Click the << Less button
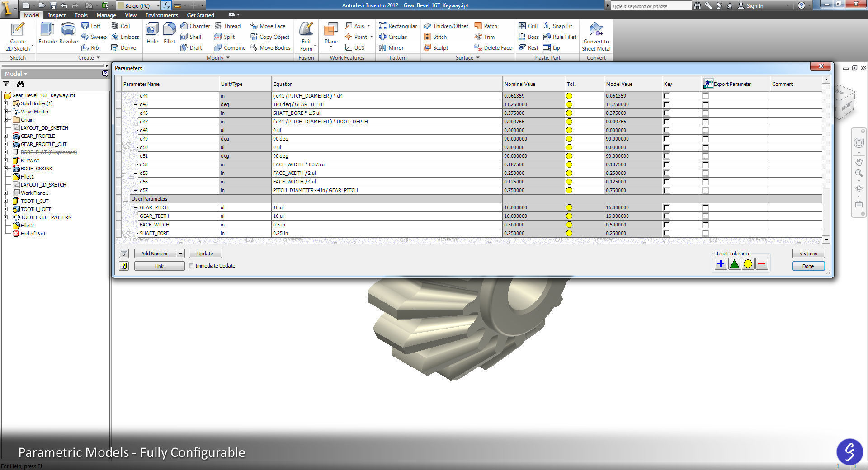The image size is (868, 470). [808, 254]
